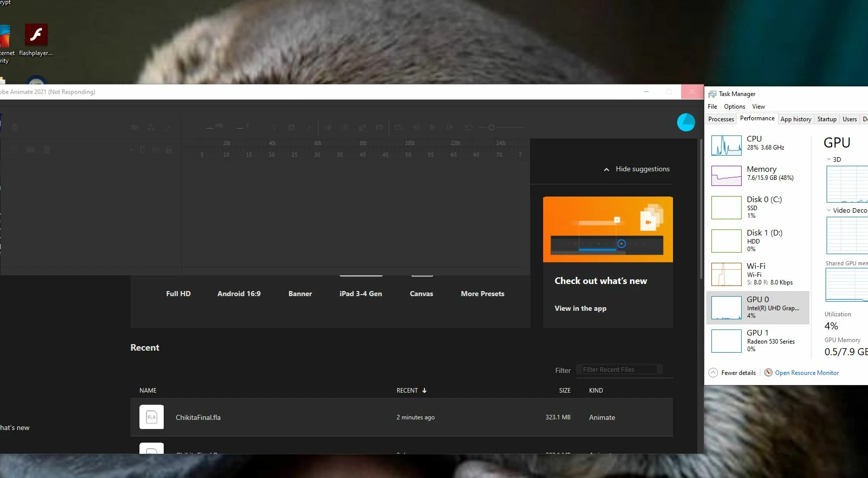
Task: Click create tween icon in timeline
Action: coord(362,127)
